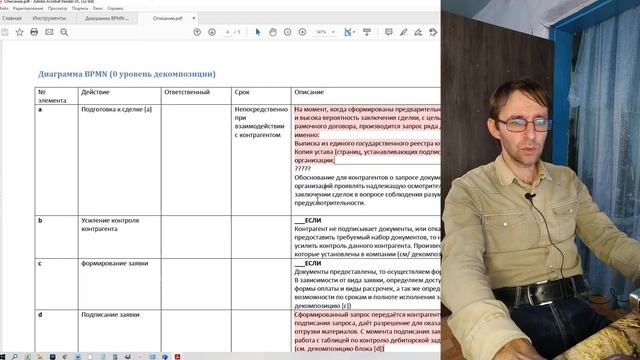The height and width of the screenshot is (360, 640).
Task: Click the element letter 'b' in the first column
Action: point(40,220)
